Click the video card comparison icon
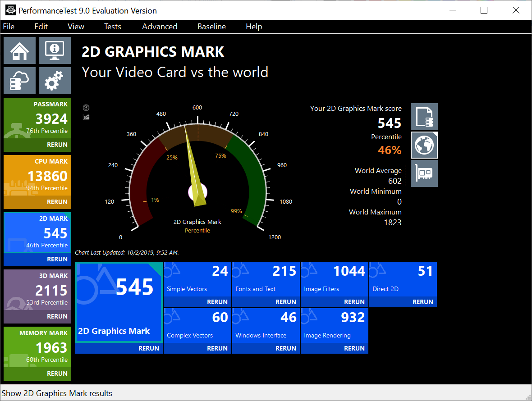 [424, 173]
